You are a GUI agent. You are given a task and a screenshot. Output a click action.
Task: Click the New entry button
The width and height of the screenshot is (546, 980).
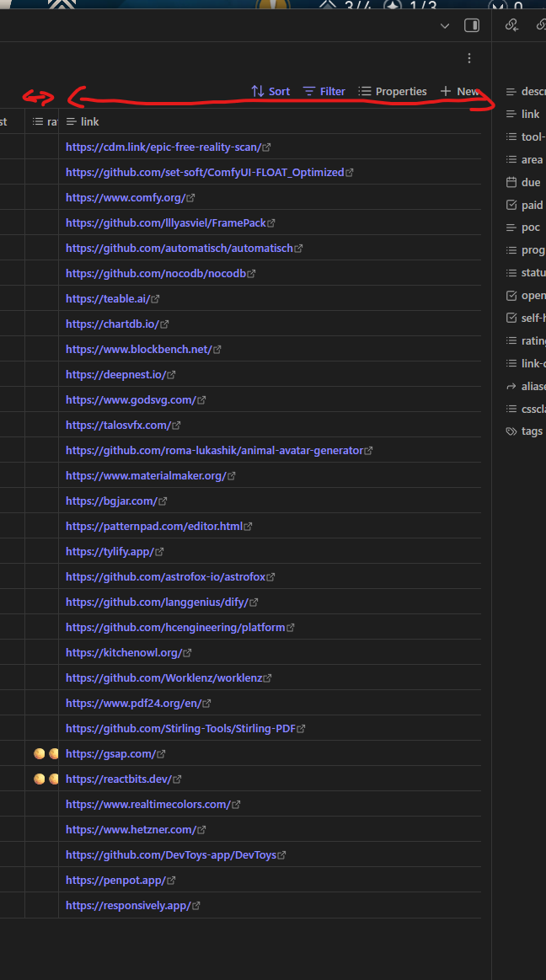(x=460, y=91)
